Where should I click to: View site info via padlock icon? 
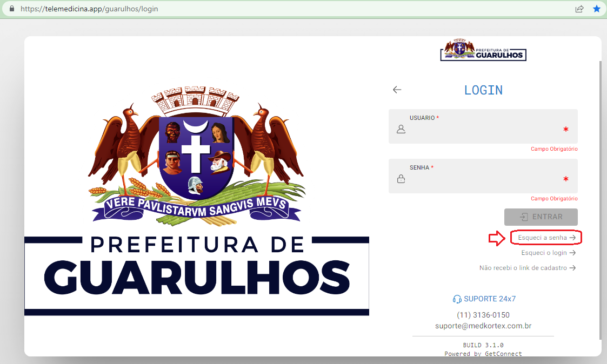point(12,9)
